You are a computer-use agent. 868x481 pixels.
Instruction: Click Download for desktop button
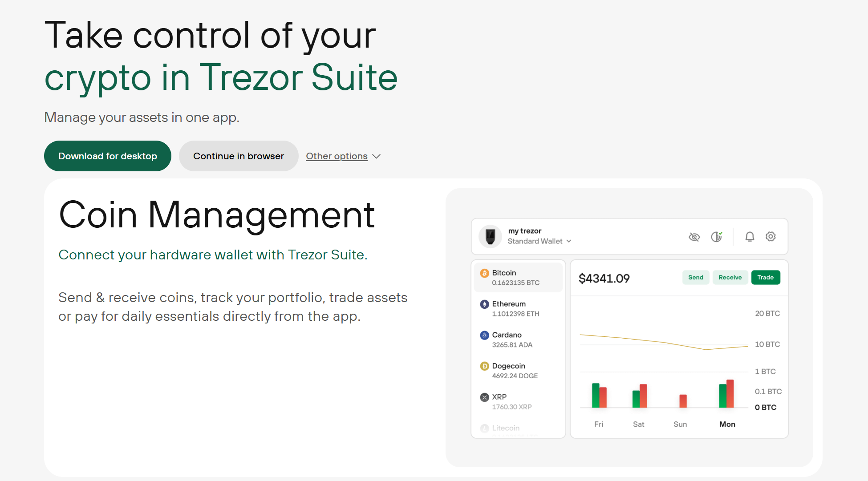tap(107, 156)
